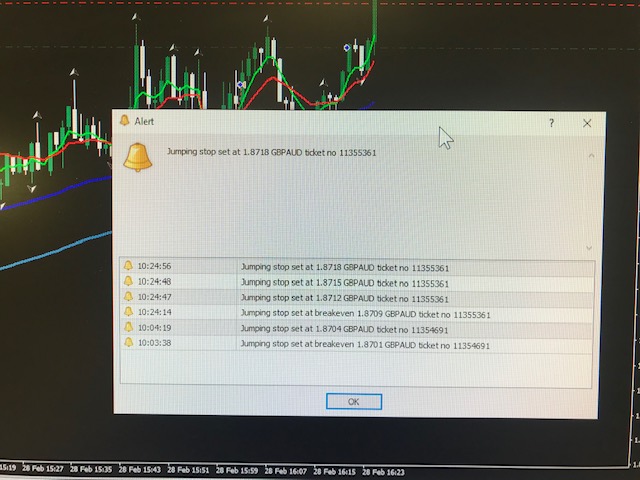Image resolution: width=640 pixels, height=480 pixels.
Task: Click bell icon in the 10:24:48 row
Action: click(128, 281)
